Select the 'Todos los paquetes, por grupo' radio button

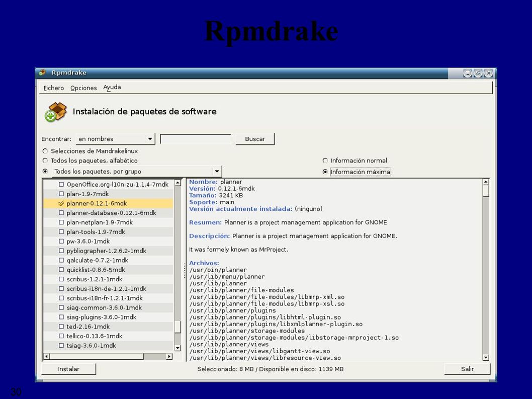[x=45, y=172]
